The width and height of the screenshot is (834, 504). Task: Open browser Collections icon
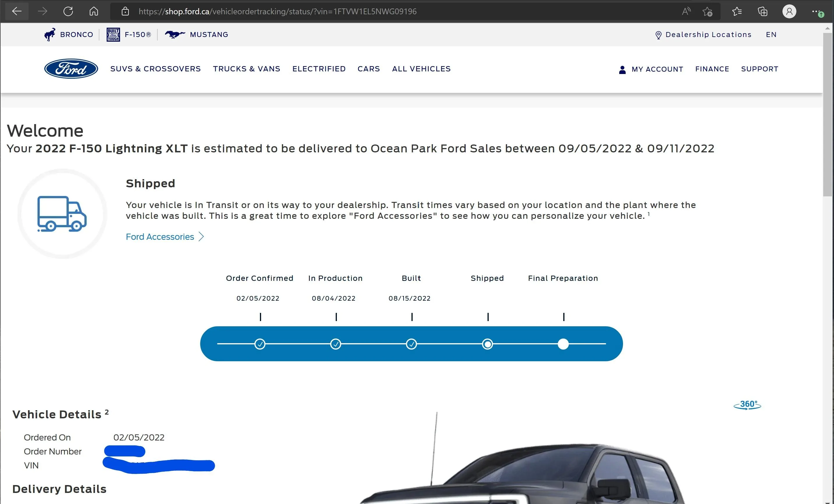762,12
